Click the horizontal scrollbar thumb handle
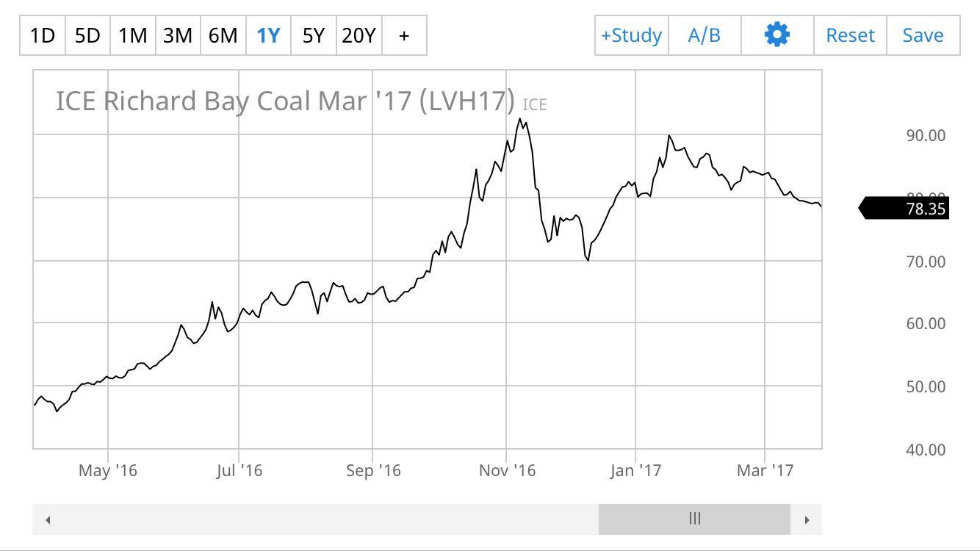Image resolution: width=980 pixels, height=551 pixels. [694, 519]
